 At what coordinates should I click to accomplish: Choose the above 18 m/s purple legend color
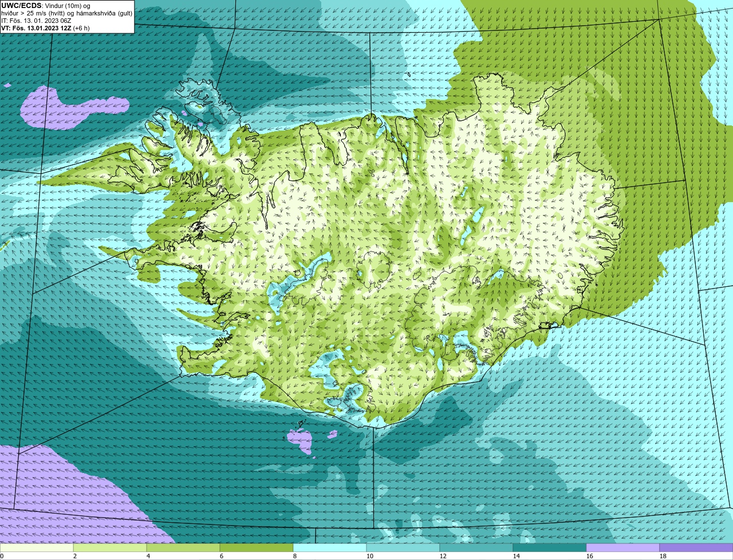pyautogui.click(x=696, y=548)
